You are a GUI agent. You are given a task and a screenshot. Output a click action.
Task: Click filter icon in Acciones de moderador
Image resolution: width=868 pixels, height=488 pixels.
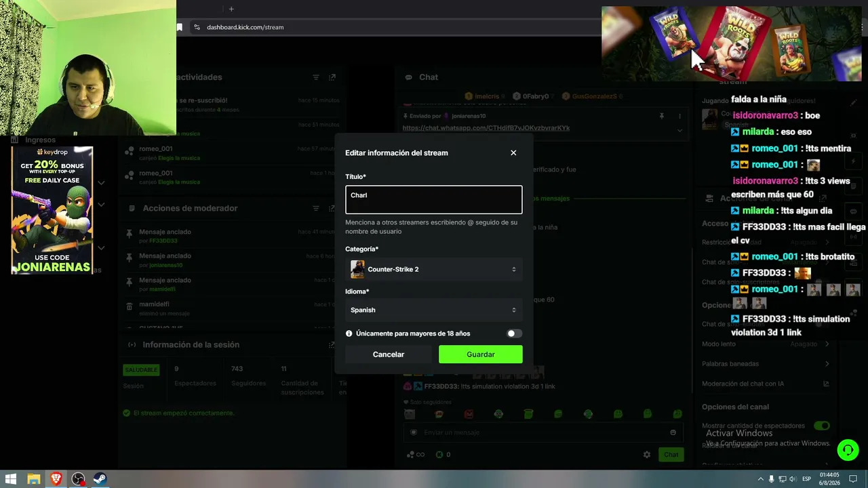(316, 208)
